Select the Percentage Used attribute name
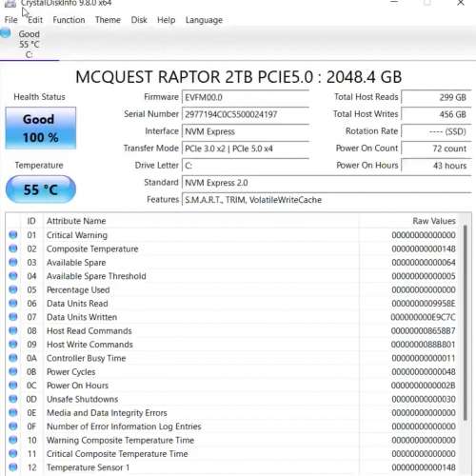476x476 pixels. (78, 290)
